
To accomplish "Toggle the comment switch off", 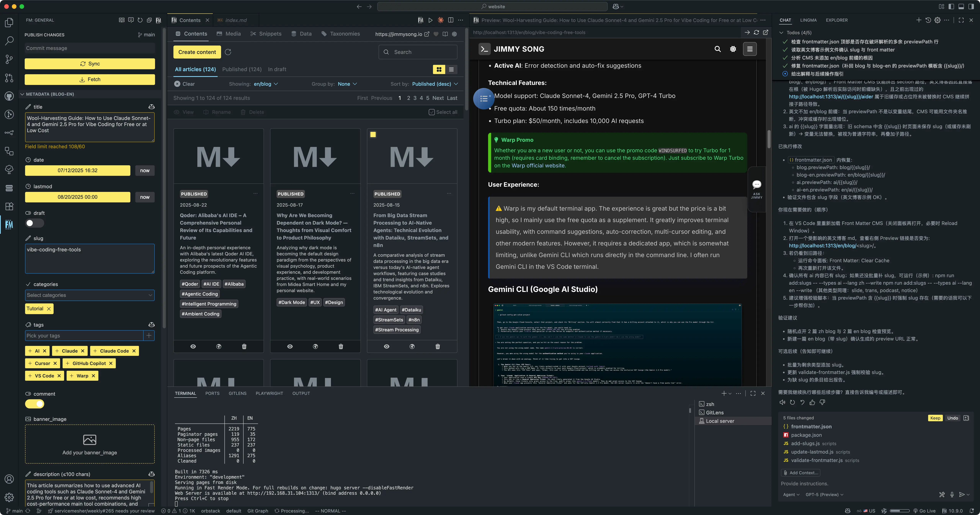I will [x=34, y=404].
